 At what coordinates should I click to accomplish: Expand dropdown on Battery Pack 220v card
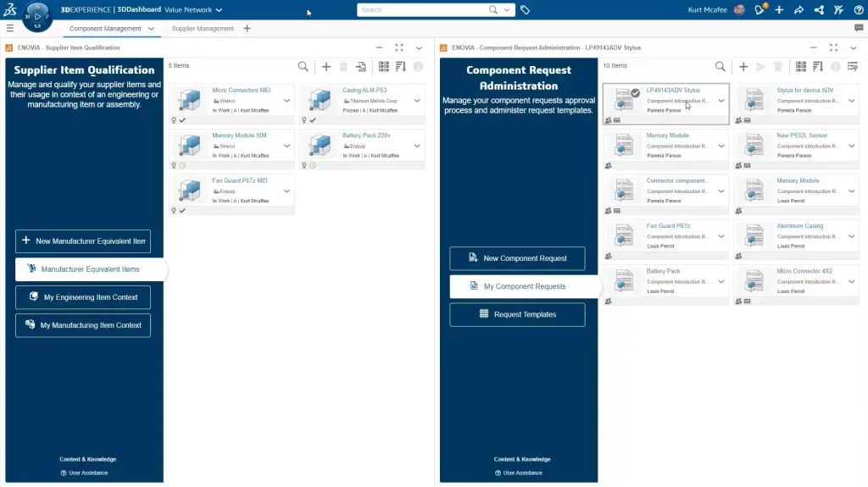[x=417, y=146]
